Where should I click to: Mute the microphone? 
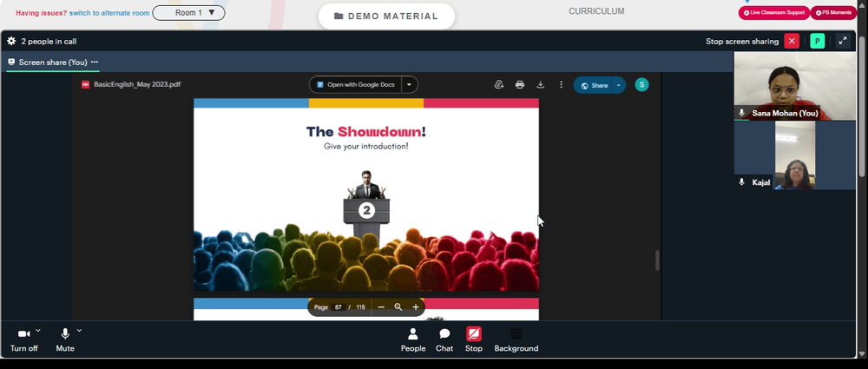[x=65, y=339]
